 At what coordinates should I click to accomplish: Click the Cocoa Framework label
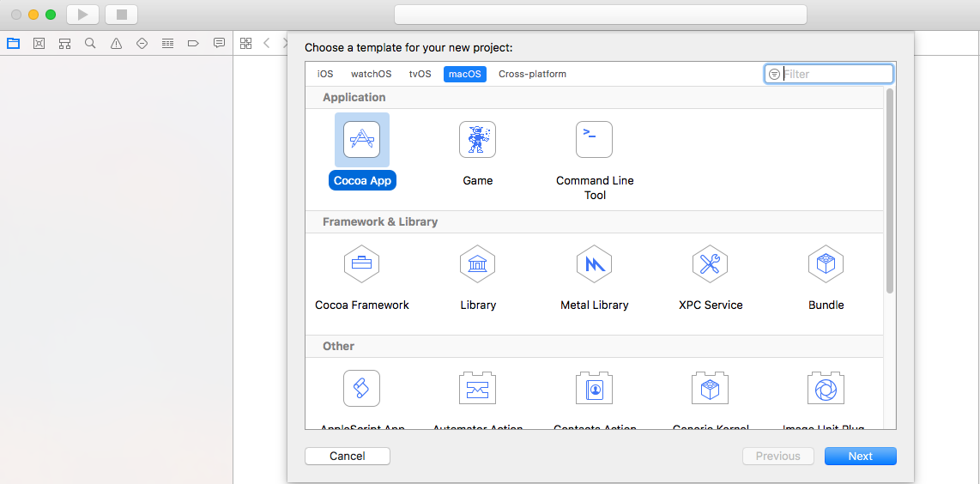[362, 306]
